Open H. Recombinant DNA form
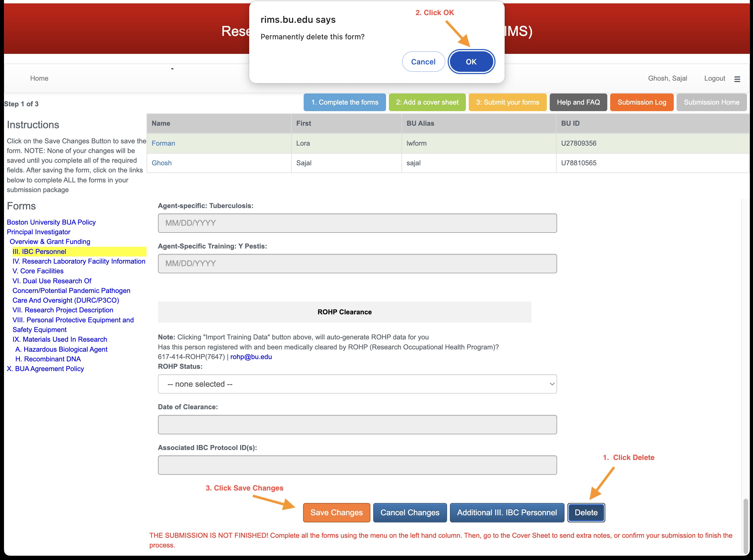This screenshot has height=560, width=753. [x=48, y=359]
